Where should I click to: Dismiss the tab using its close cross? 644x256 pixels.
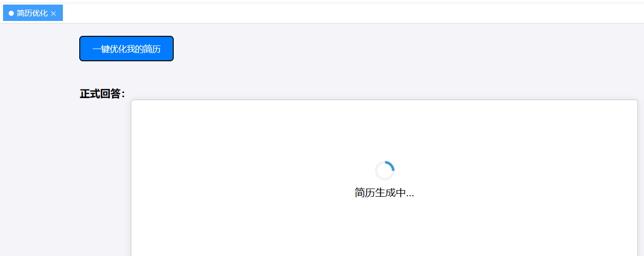(53, 14)
